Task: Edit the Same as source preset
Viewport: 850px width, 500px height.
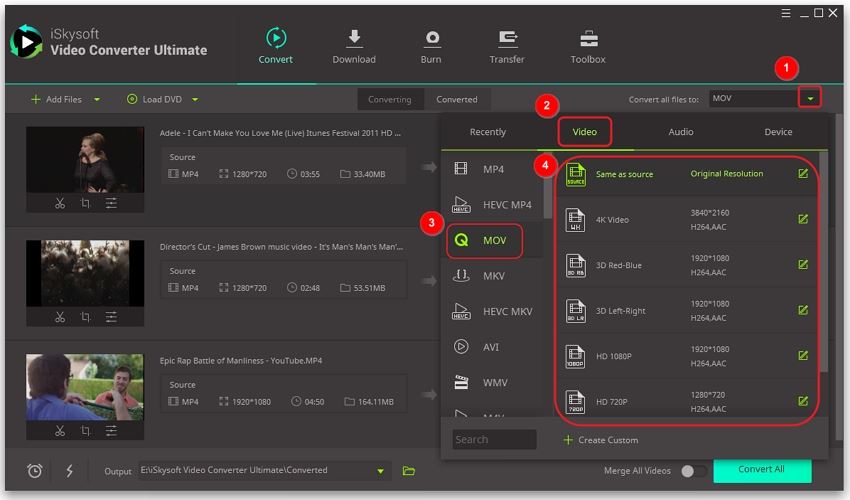Action: click(x=803, y=174)
